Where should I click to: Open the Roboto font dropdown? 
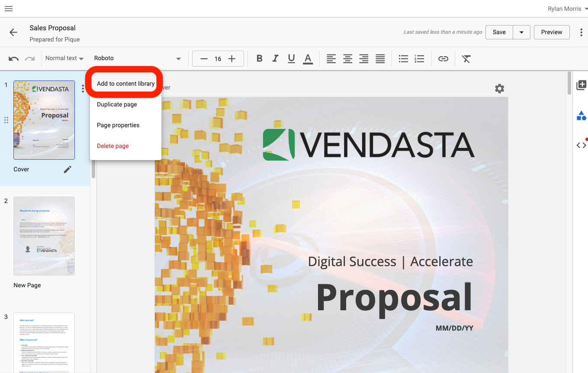coord(138,58)
